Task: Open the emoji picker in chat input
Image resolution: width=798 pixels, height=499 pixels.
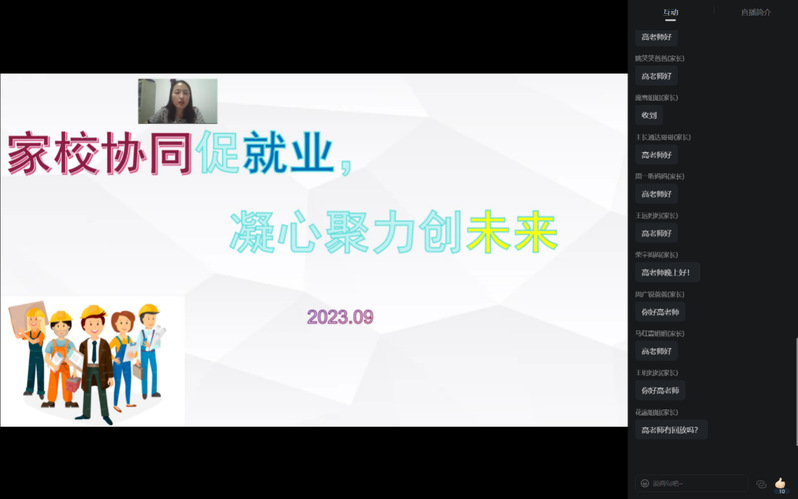Action: (x=645, y=483)
